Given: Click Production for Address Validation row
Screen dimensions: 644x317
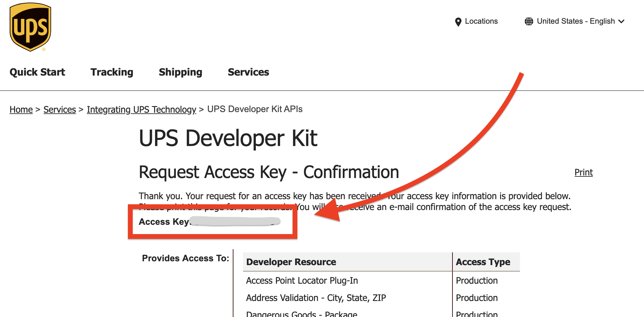Looking at the screenshot, I should click(477, 298).
